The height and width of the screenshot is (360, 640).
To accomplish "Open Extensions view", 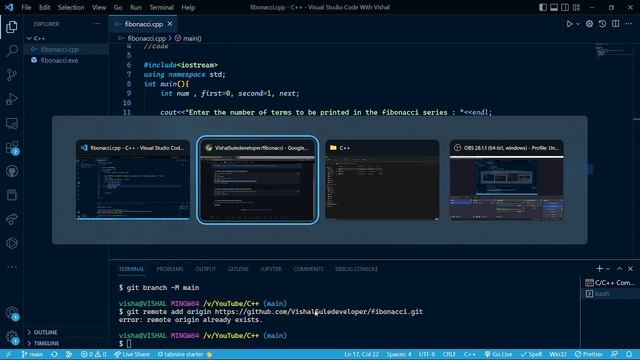I will [12, 147].
